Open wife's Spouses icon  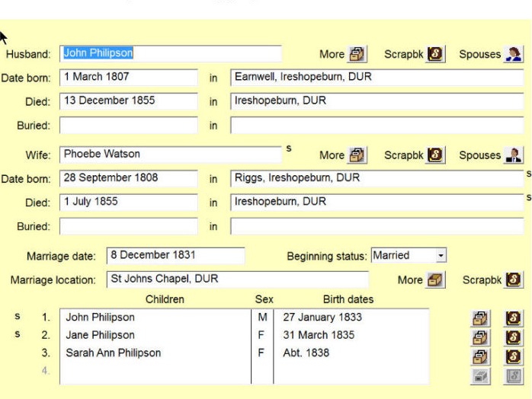pos(514,155)
